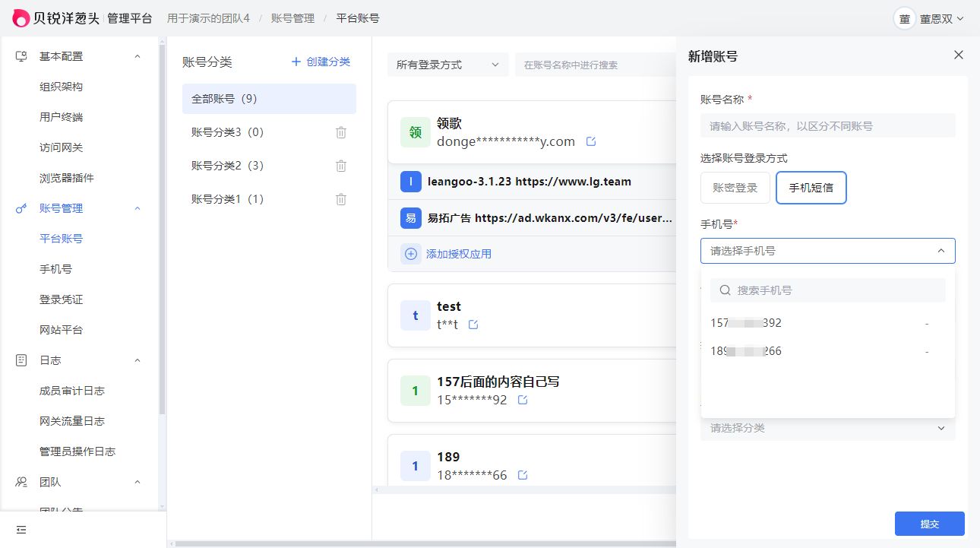
Task: Edit the 157后面的内容自己写 account via its edit icon
Action: [x=523, y=400]
